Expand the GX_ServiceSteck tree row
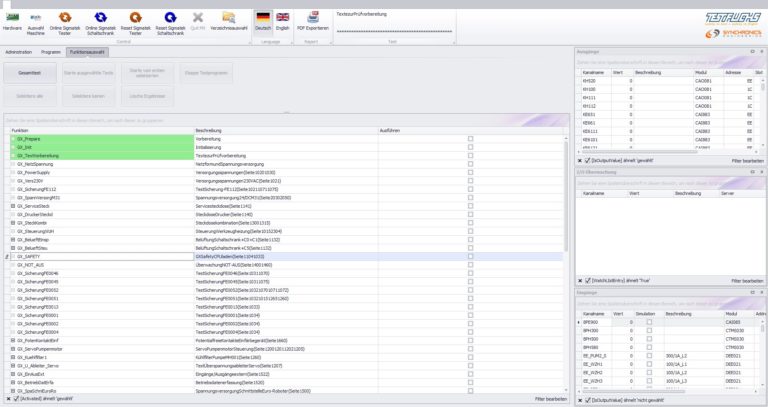The width and height of the screenshot is (768, 407). coord(13,206)
